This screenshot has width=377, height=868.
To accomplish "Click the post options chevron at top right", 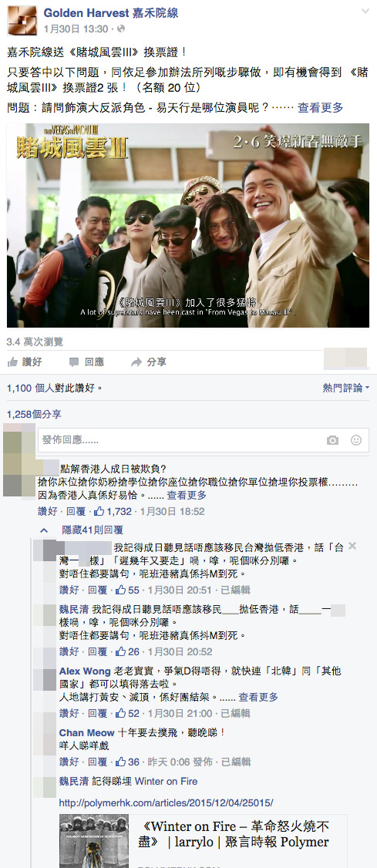I will [365, 12].
